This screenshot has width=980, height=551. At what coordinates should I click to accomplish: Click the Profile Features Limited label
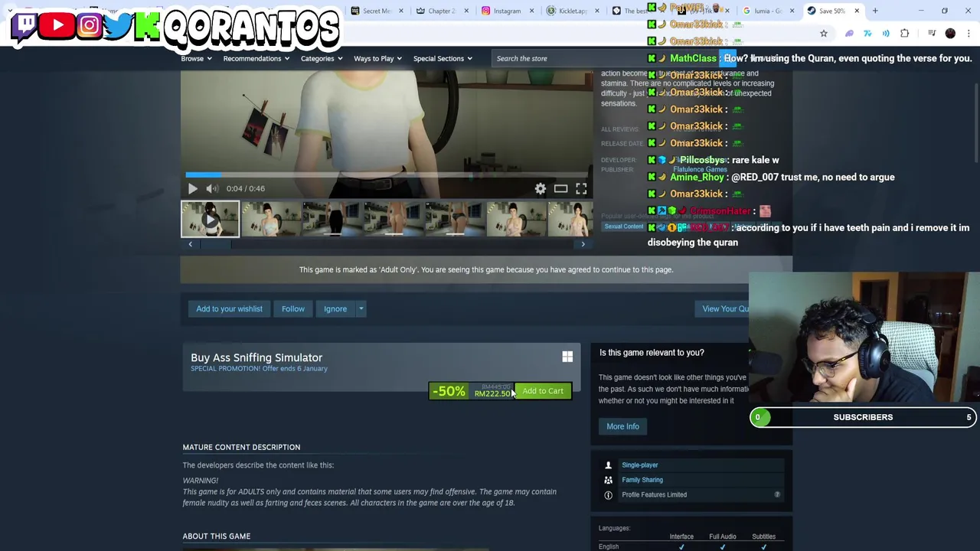[654, 494]
